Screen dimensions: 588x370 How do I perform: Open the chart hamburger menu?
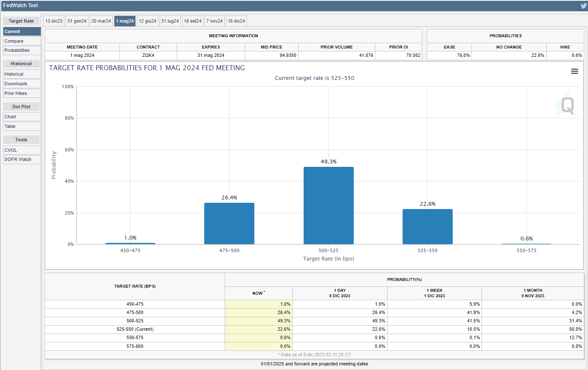(x=575, y=71)
